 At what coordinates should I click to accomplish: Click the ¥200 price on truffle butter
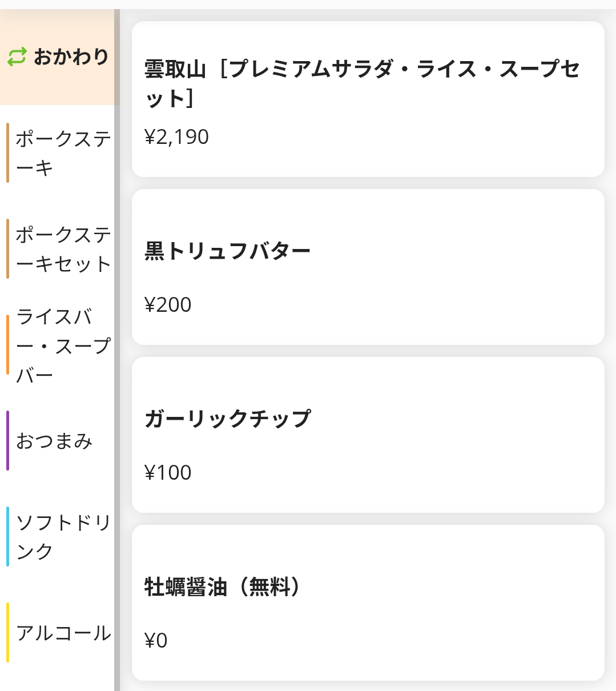tap(168, 305)
